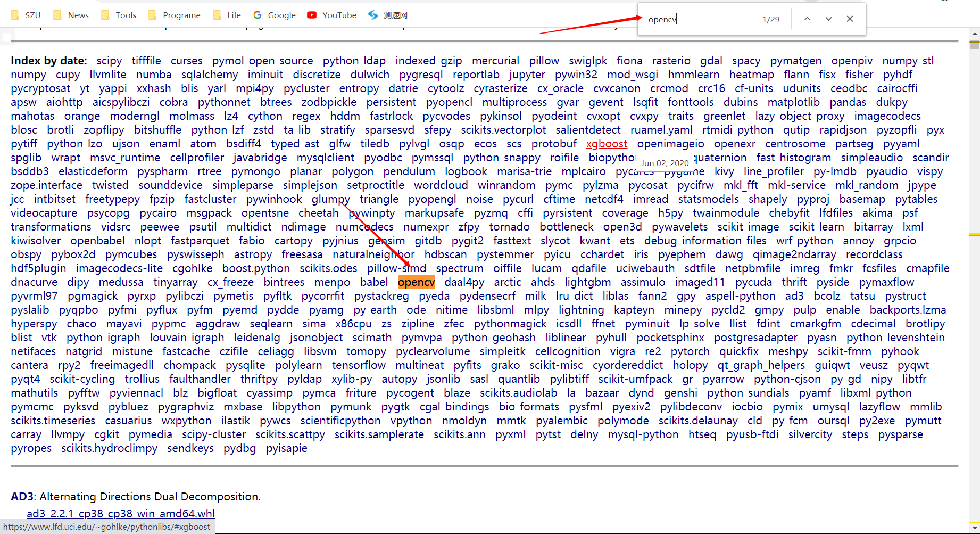Open the open3d index link
This screenshot has height=534, width=980.
click(622, 227)
